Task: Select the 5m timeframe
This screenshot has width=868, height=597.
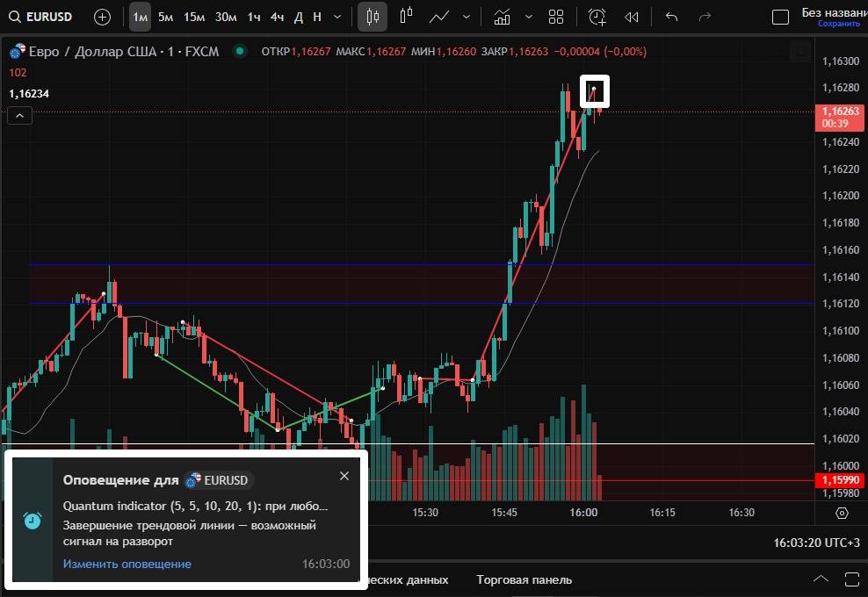Action: pos(165,17)
